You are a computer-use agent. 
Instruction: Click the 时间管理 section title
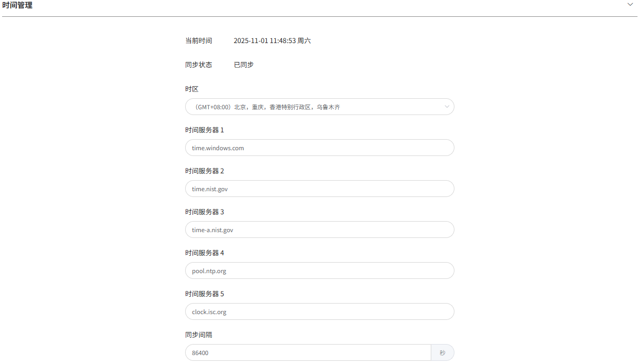pyautogui.click(x=17, y=5)
